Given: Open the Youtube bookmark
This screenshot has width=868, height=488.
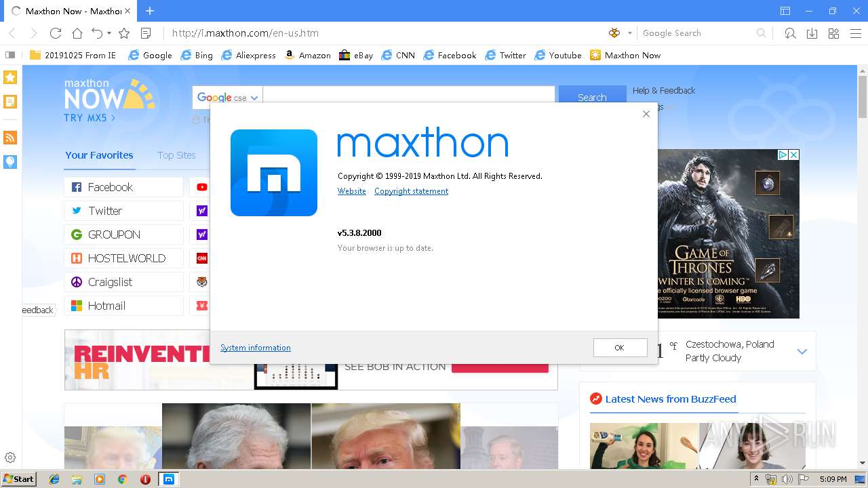Looking at the screenshot, I should pos(558,55).
